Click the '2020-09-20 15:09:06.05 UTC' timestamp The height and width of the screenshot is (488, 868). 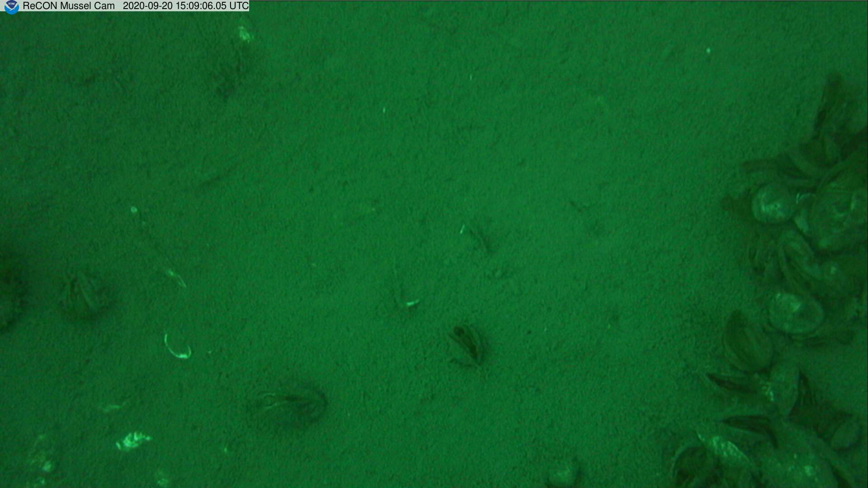[x=186, y=6]
